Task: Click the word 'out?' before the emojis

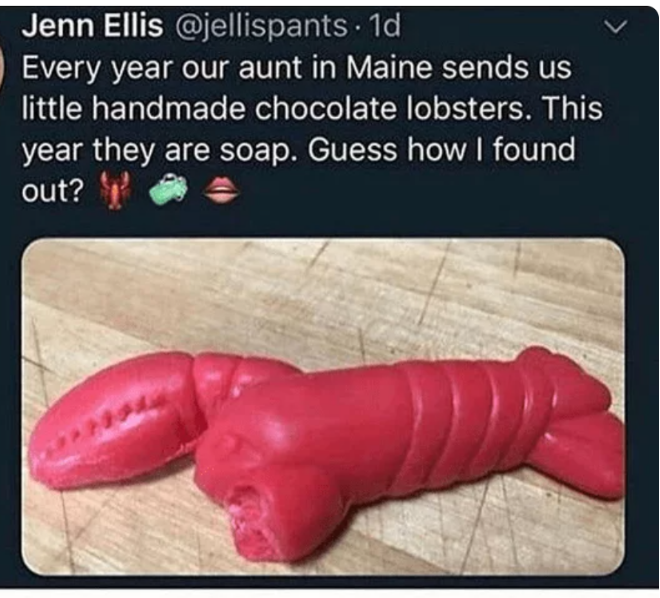Action: coord(53,191)
